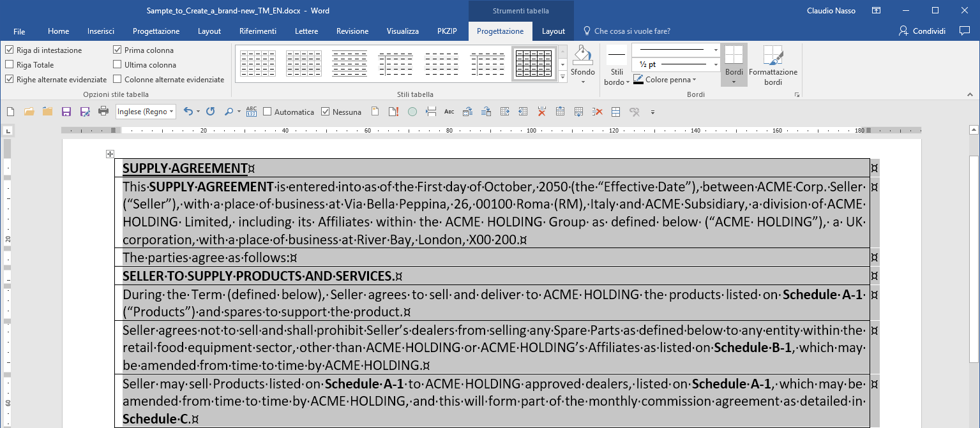
Task: Customize the quick access toolbar dropdown
Action: click(652, 112)
